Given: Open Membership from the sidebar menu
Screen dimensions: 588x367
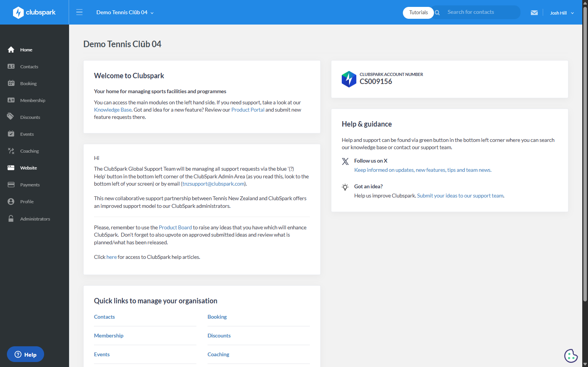Looking at the screenshot, I should pos(33,100).
